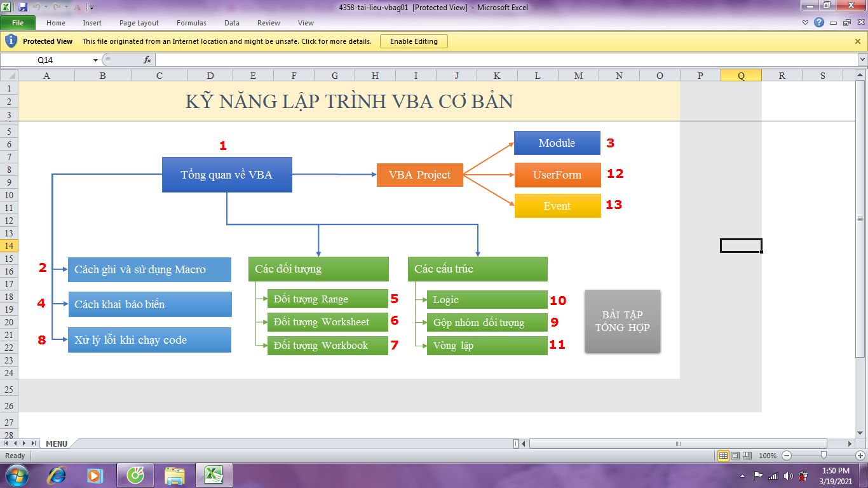This screenshot has width=868, height=488.
Task: Click the zoom slider handle
Action: (824, 456)
